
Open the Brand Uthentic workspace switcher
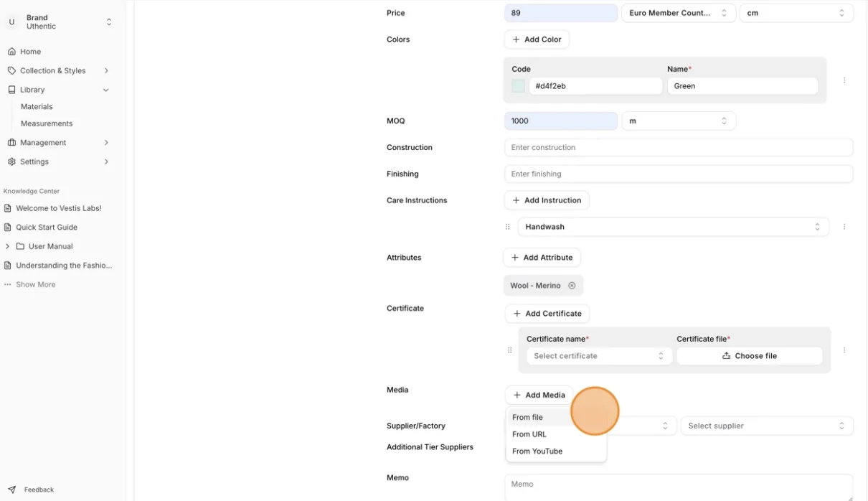coord(60,22)
